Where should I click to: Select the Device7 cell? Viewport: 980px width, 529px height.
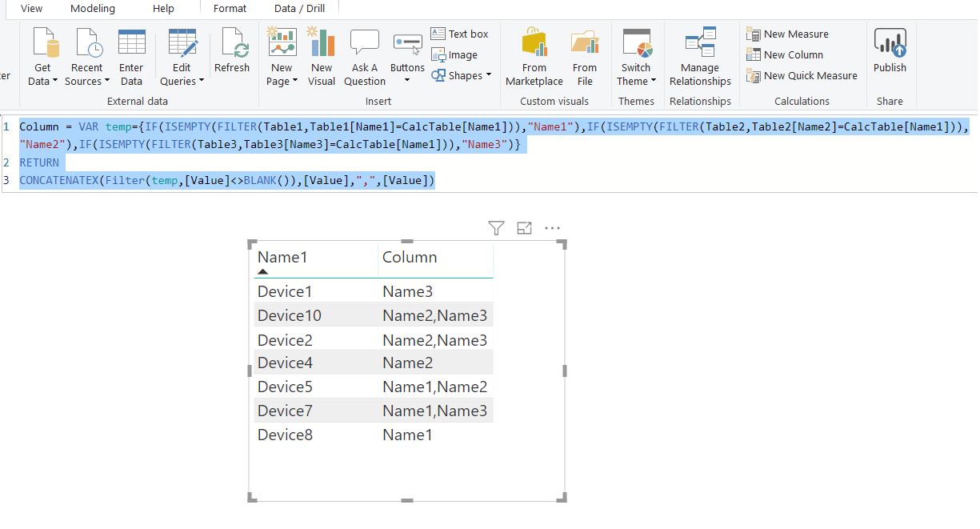285,411
